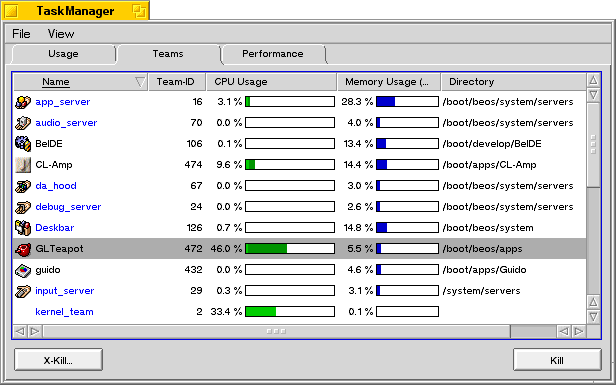The height and width of the screenshot is (385, 616).
Task: Open the File menu
Action: (x=21, y=34)
